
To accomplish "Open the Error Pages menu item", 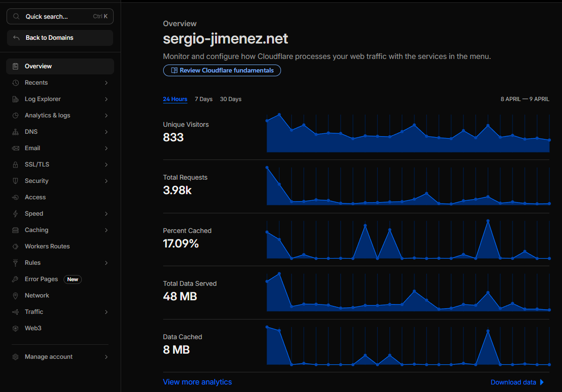I will tap(60, 279).
